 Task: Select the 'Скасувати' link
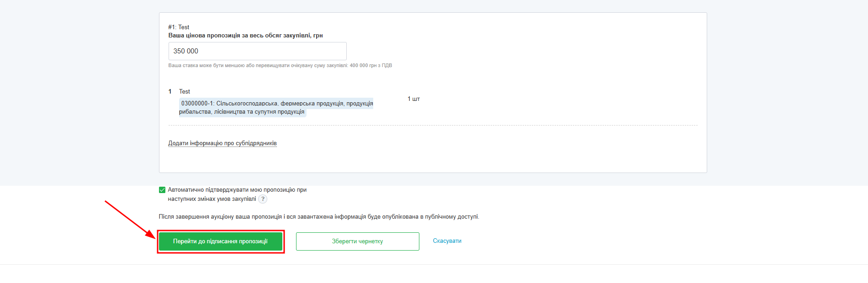coord(447,241)
